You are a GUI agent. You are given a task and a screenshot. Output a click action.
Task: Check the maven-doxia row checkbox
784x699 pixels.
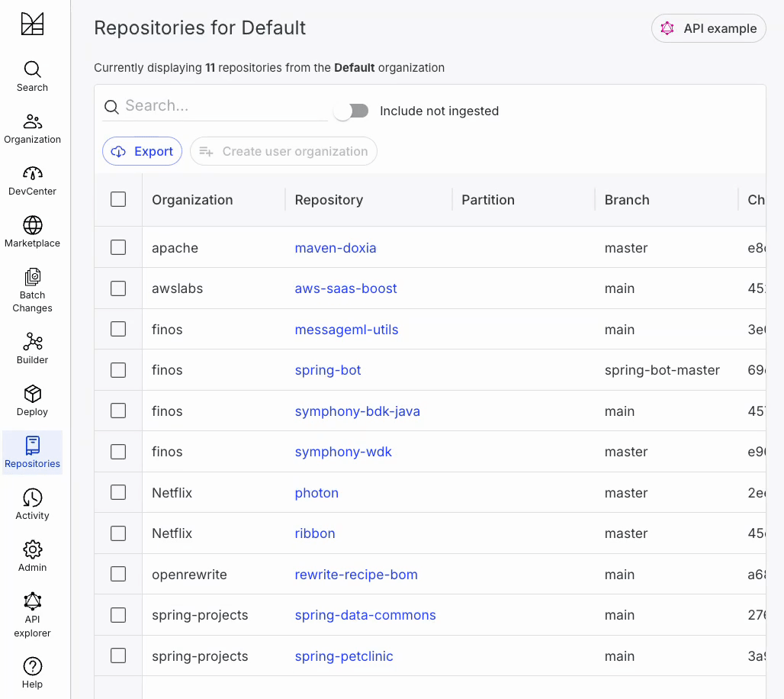(x=118, y=247)
